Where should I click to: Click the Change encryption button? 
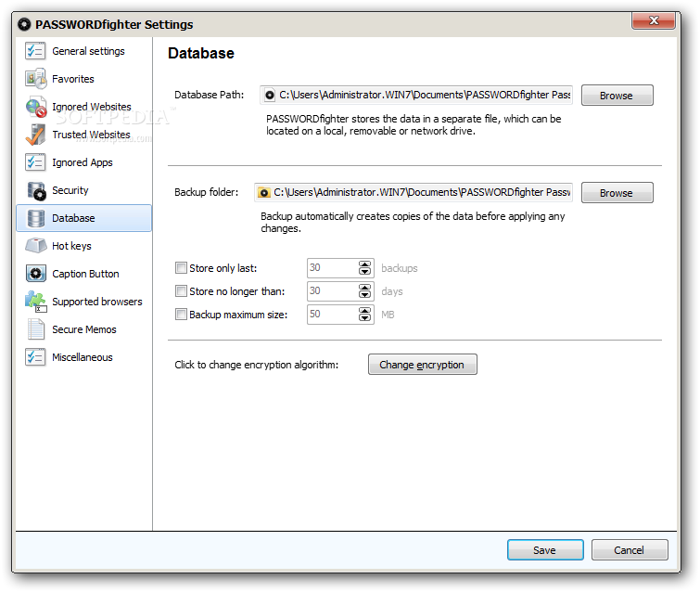(423, 365)
